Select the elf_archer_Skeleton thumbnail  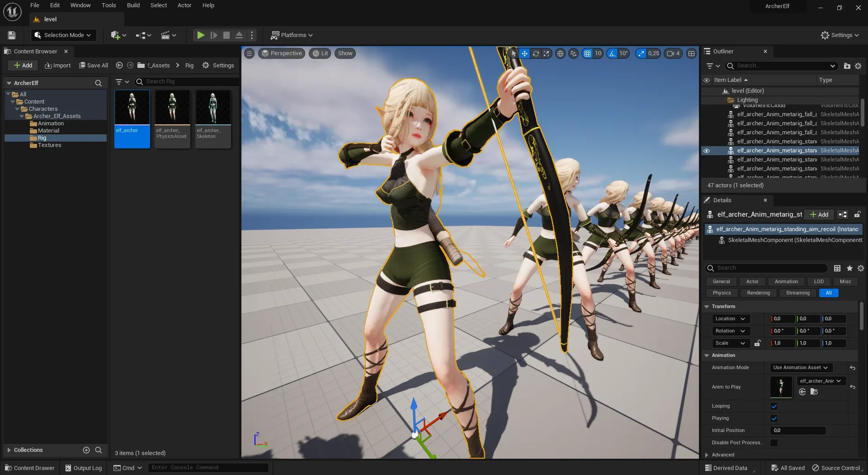point(213,107)
